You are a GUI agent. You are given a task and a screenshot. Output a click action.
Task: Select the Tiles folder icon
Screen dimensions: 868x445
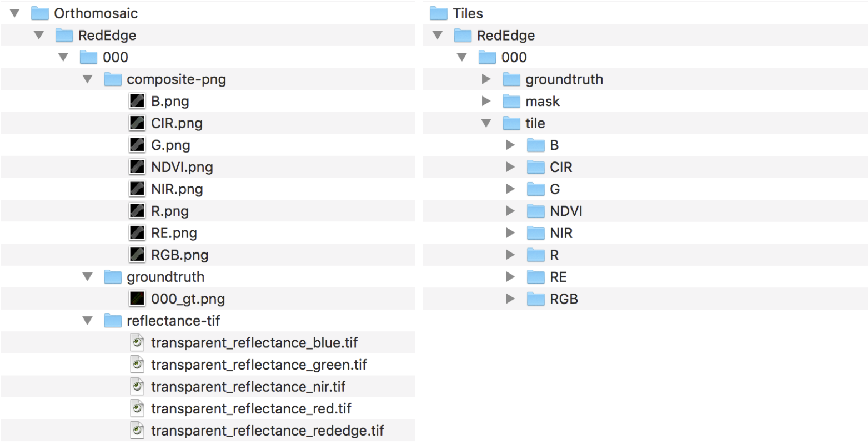pyautogui.click(x=439, y=13)
